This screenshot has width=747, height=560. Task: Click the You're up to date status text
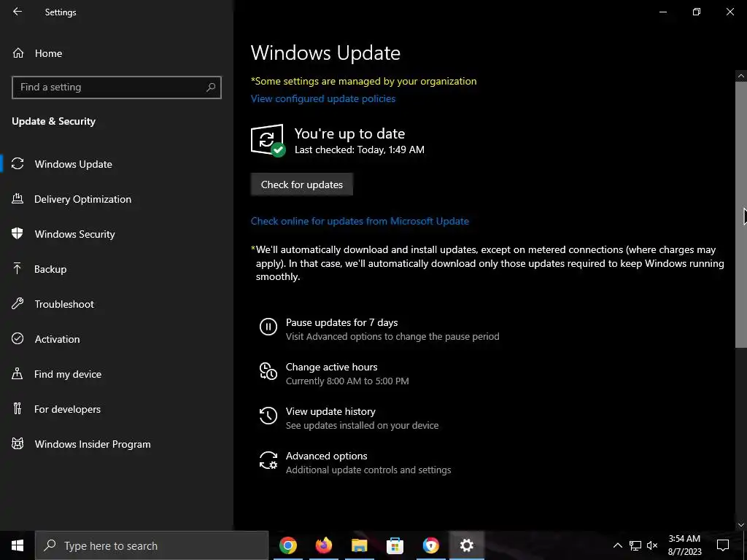click(x=349, y=133)
